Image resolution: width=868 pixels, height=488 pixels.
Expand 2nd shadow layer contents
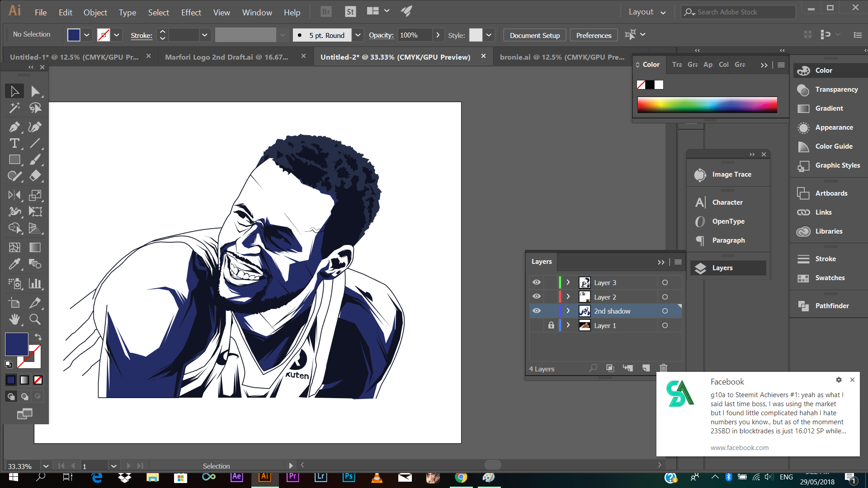point(568,311)
